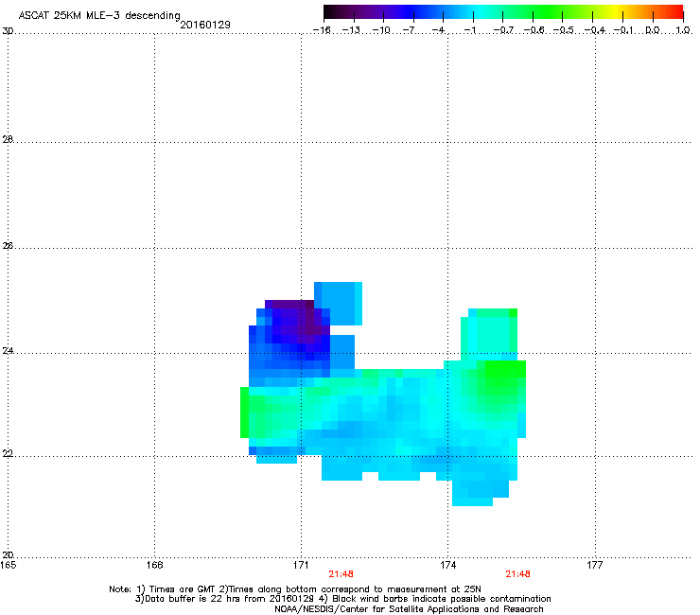Screen dimensions: 700x615
Task: Click the '-16' colorbar label
Action: point(322,30)
